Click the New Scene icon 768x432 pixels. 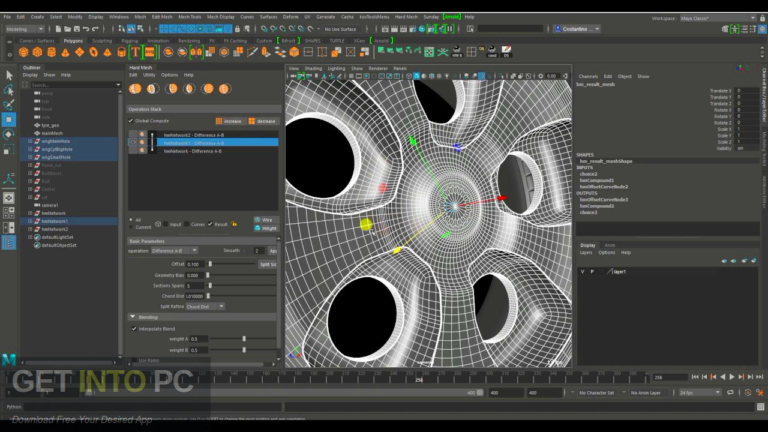pos(58,29)
